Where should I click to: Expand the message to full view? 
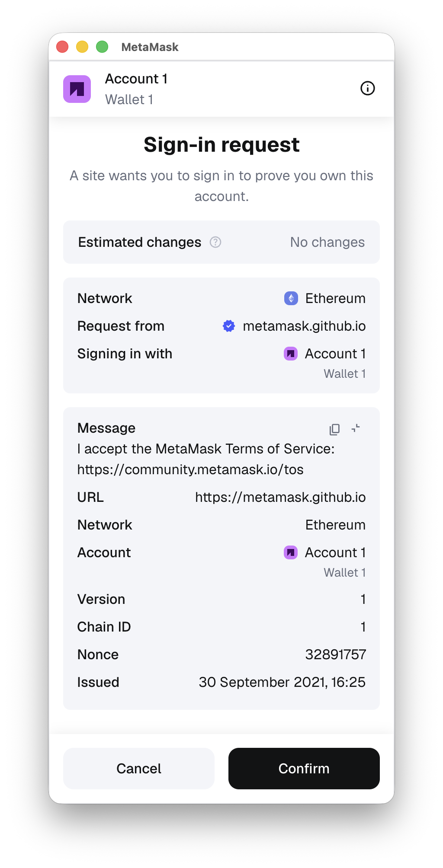(356, 428)
